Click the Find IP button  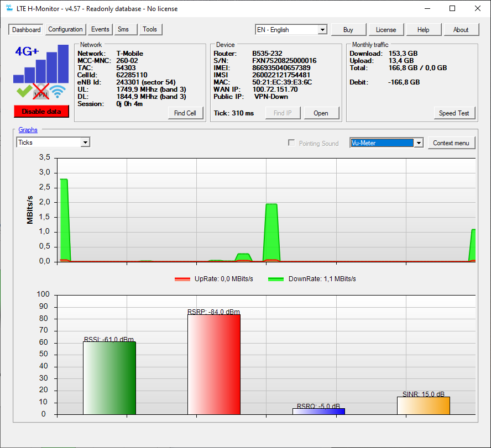point(283,113)
